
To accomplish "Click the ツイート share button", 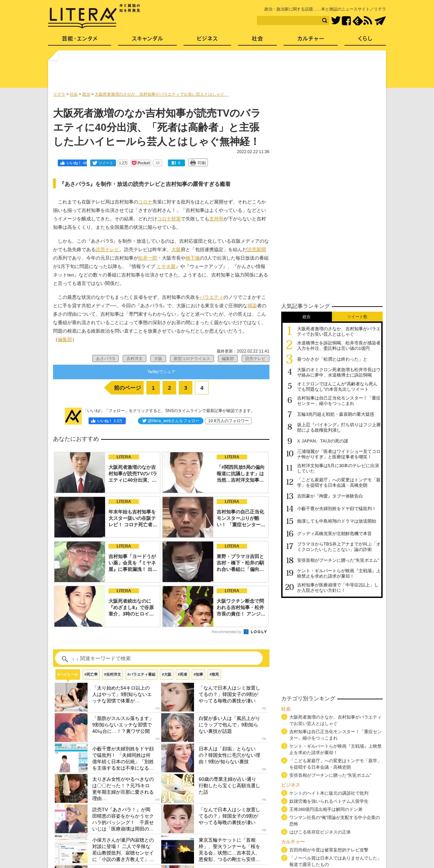I will [x=103, y=163].
